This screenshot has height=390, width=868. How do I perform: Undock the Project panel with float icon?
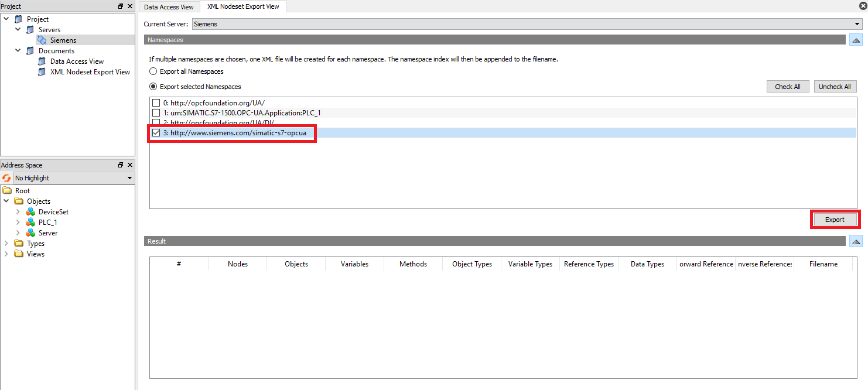tap(121, 6)
